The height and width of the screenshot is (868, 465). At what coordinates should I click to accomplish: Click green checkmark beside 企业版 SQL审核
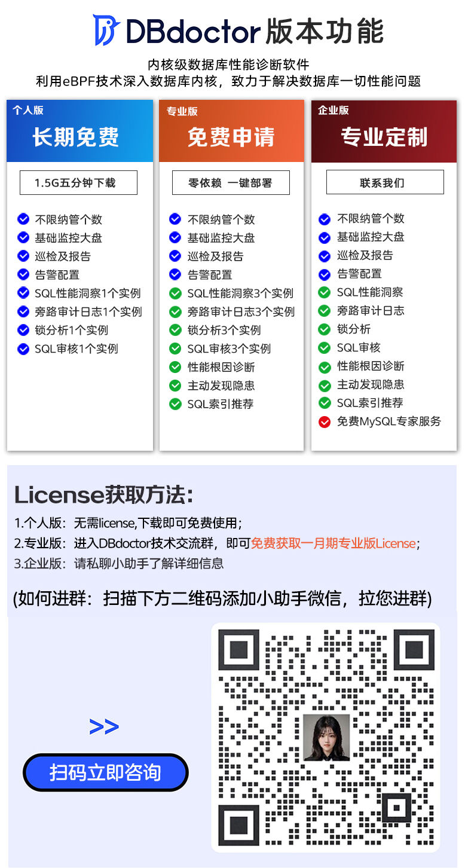pyautogui.click(x=325, y=348)
